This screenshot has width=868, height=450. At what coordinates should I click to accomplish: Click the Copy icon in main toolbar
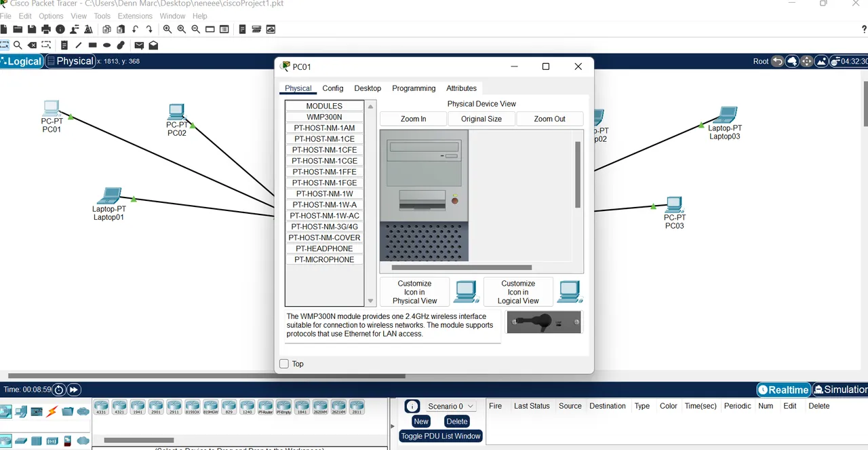click(106, 29)
